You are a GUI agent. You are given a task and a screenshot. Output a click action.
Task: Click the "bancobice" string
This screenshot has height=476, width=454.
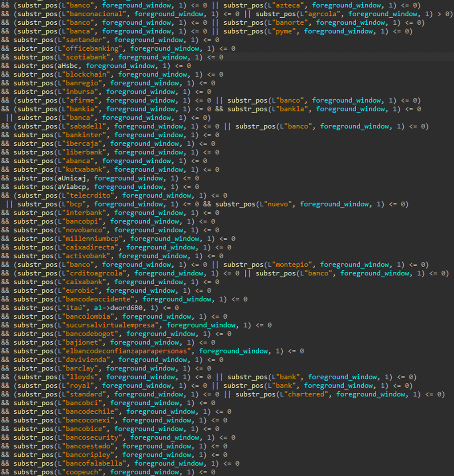pyautogui.click(x=84, y=429)
